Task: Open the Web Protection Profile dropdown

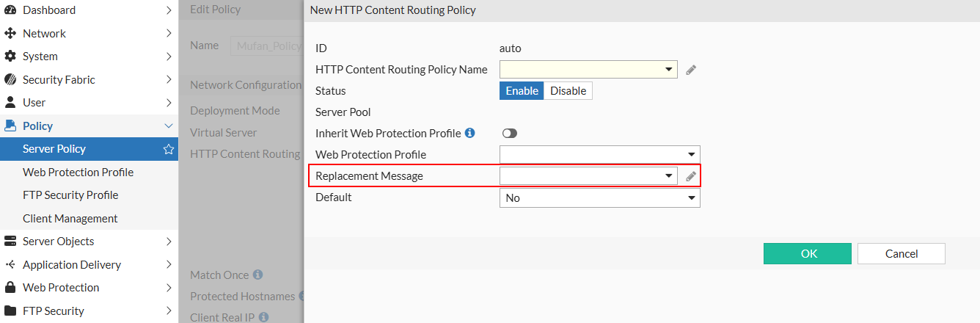Action: click(x=599, y=155)
